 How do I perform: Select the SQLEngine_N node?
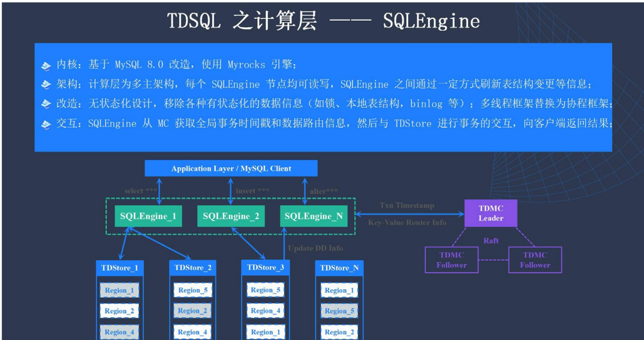coord(314,216)
